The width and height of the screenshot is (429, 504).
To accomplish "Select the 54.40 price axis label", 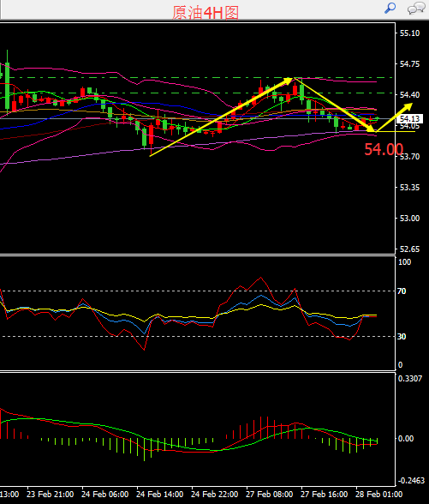I will coord(409,95).
